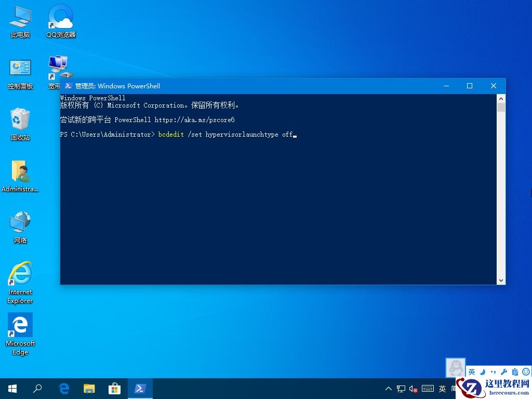Open Microsoft Store from the taskbar
The image size is (532, 399).
[114, 388]
